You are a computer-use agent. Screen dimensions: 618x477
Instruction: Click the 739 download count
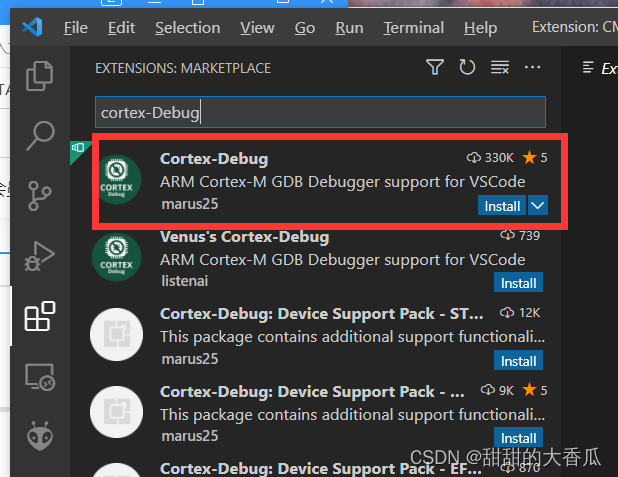point(520,235)
